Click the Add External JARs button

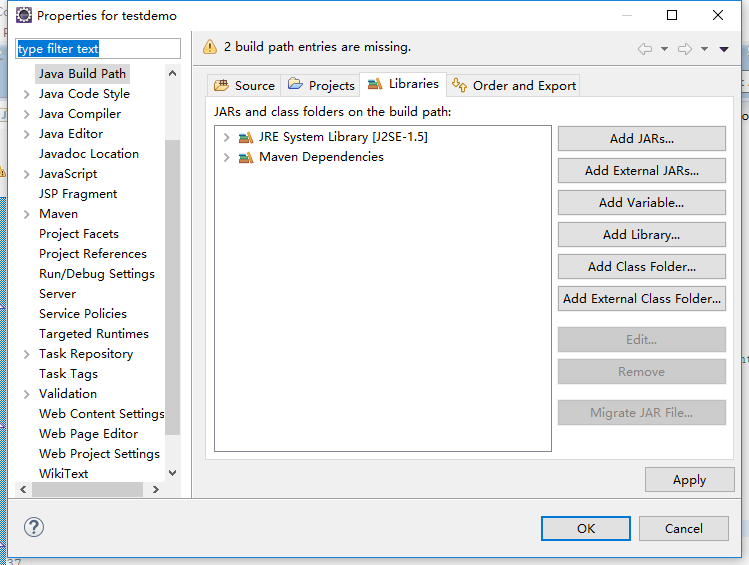point(642,171)
